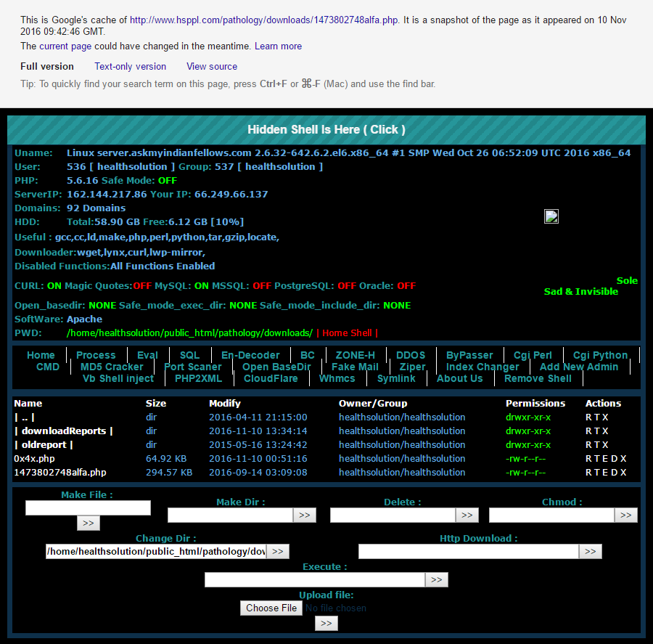Open the SQL menu item
This screenshot has width=653, height=644.
pos(190,355)
